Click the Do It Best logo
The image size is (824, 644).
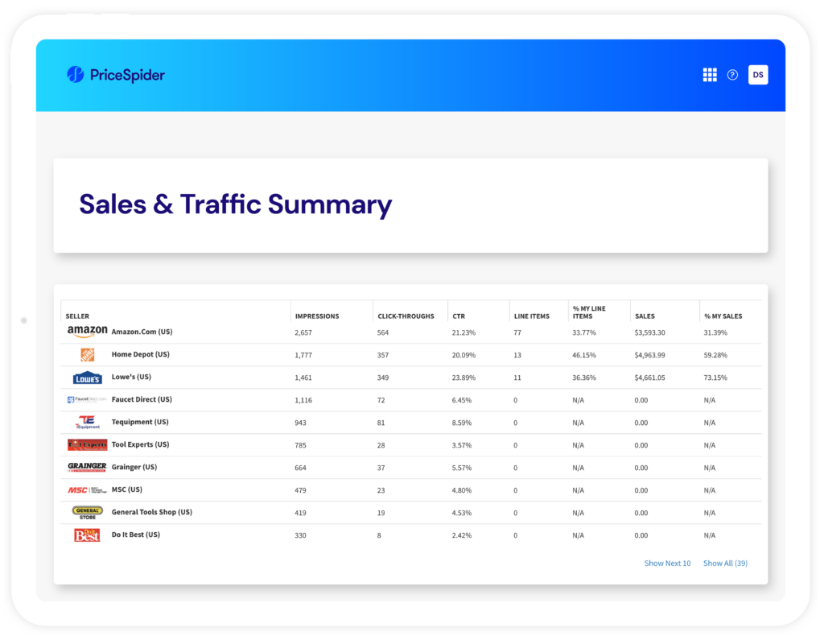[x=87, y=535]
